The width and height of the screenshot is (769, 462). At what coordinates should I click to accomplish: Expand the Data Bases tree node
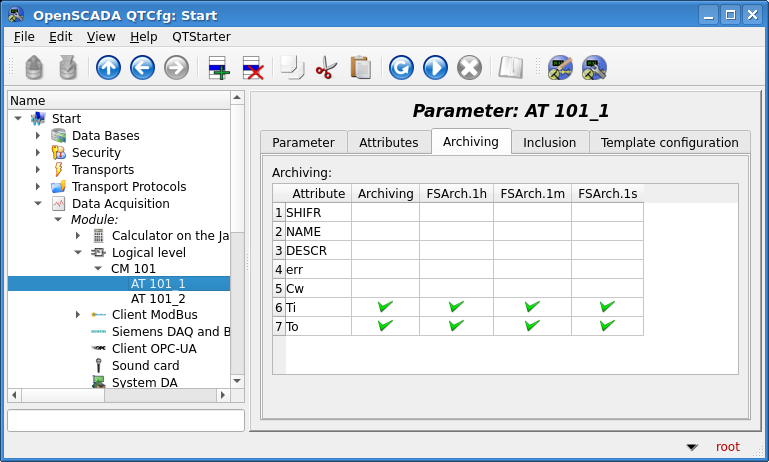pos(38,136)
